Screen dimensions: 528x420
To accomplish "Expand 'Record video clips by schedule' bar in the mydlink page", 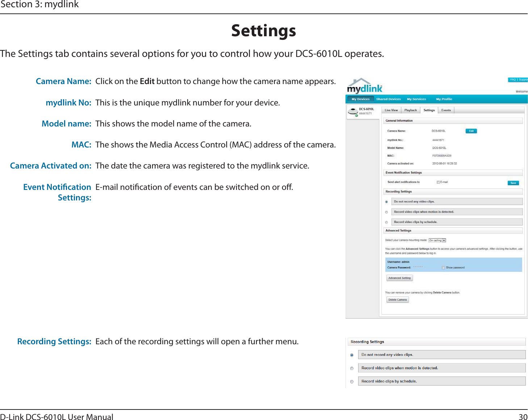I will 457,222.
